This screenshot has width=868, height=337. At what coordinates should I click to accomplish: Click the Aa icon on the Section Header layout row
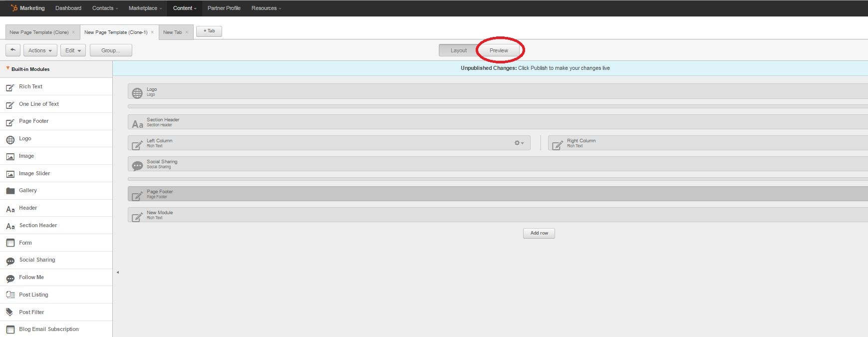click(137, 123)
